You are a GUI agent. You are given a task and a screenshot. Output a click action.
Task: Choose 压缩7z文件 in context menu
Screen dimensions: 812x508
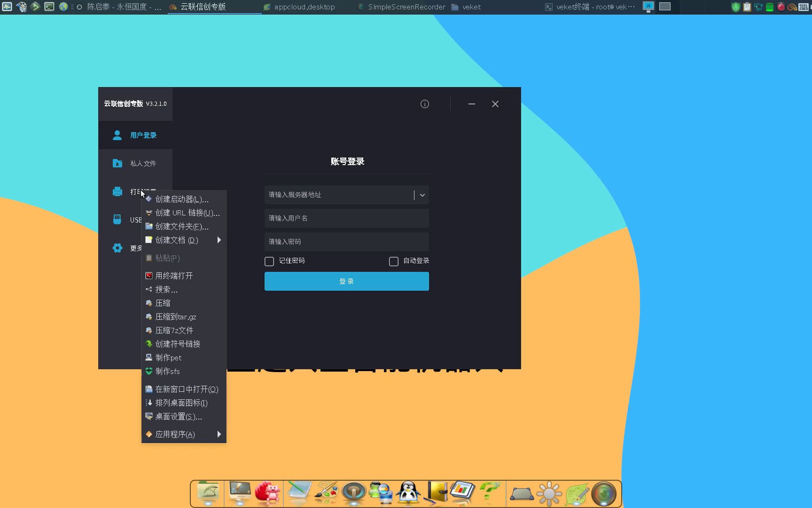(184, 330)
